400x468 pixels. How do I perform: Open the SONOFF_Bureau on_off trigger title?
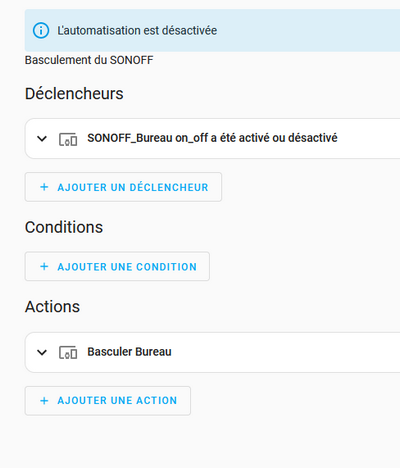(212, 138)
